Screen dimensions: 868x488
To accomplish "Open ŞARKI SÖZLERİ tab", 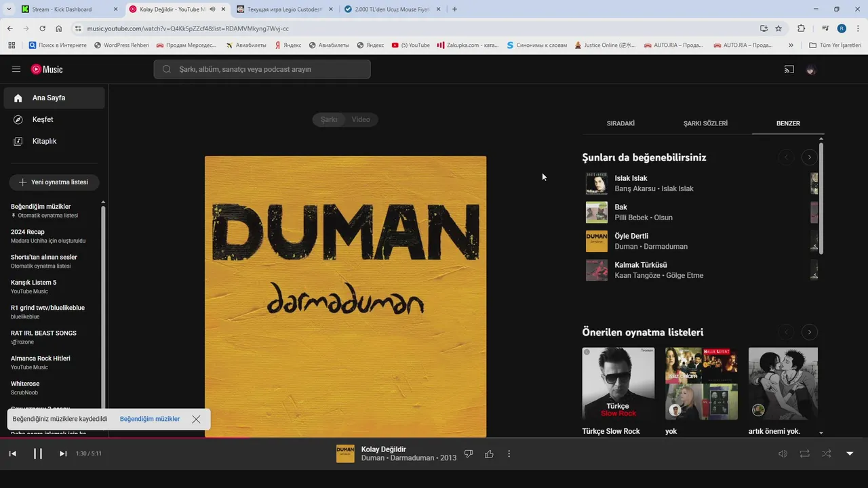I will [x=705, y=123].
